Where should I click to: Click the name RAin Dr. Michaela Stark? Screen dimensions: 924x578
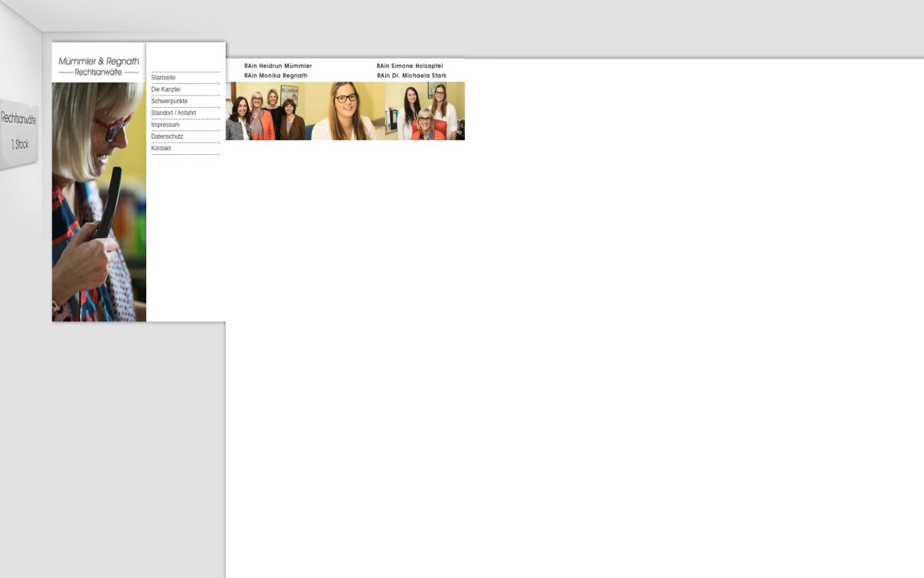pyautogui.click(x=411, y=76)
